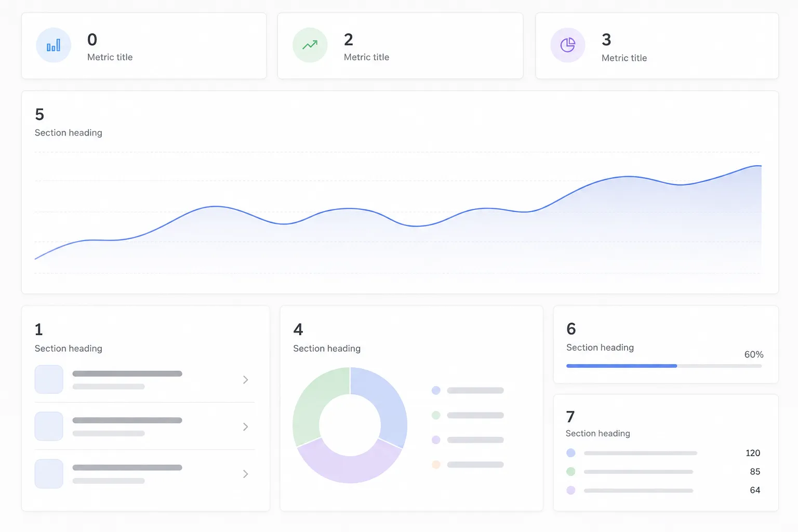This screenshot has height=532, width=798.
Task: Click the green segment of the donut chart
Action: (312, 403)
